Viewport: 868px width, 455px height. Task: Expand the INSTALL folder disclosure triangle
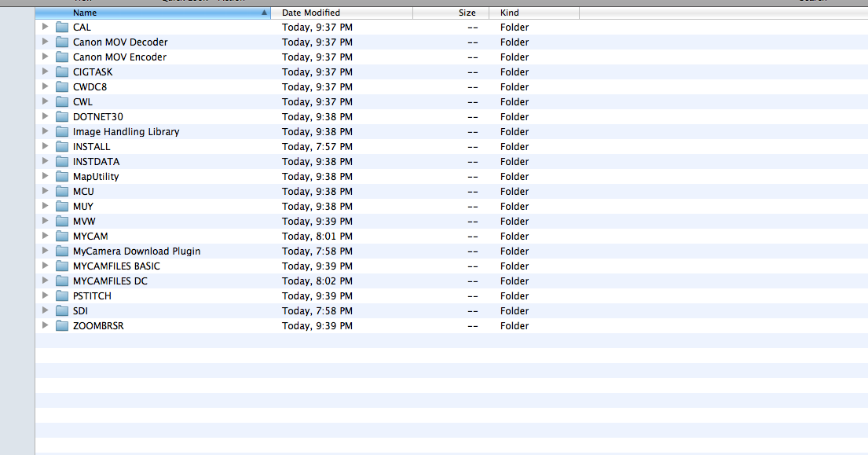click(46, 146)
